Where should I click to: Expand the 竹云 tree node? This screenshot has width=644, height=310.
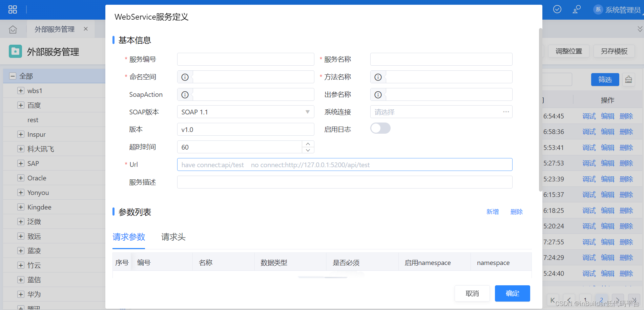[21, 265]
